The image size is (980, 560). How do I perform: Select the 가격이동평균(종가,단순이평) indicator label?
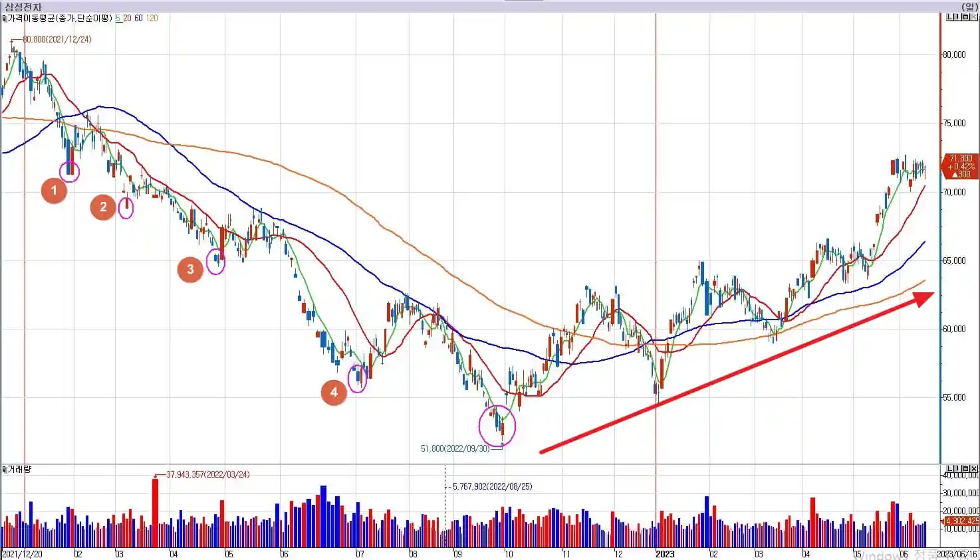[x=59, y=19]
